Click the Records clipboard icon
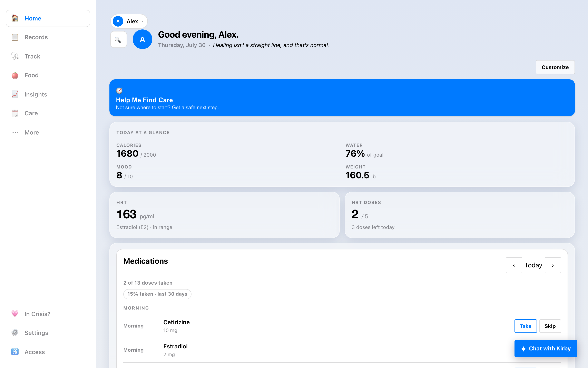 (x=15, y=37)
